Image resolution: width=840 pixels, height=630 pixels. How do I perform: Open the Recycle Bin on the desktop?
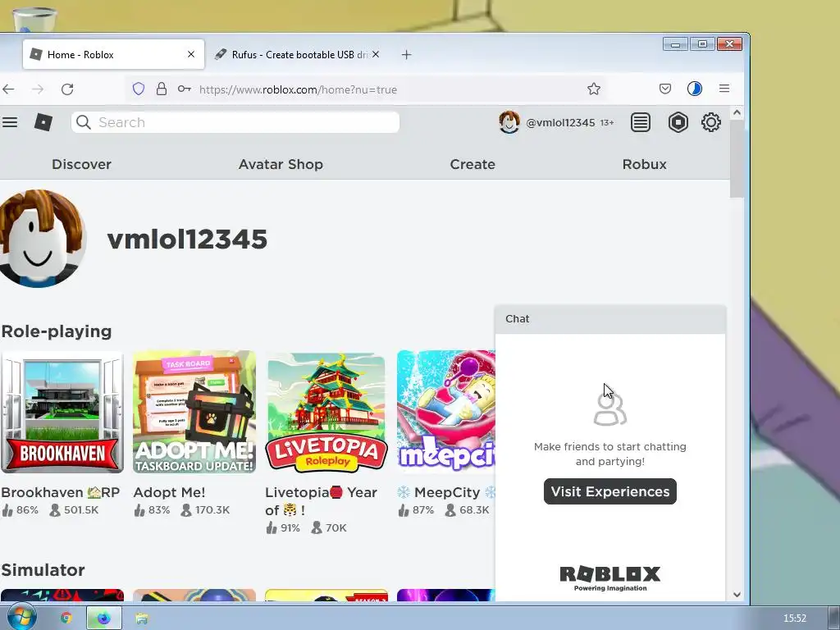point(34,19)
